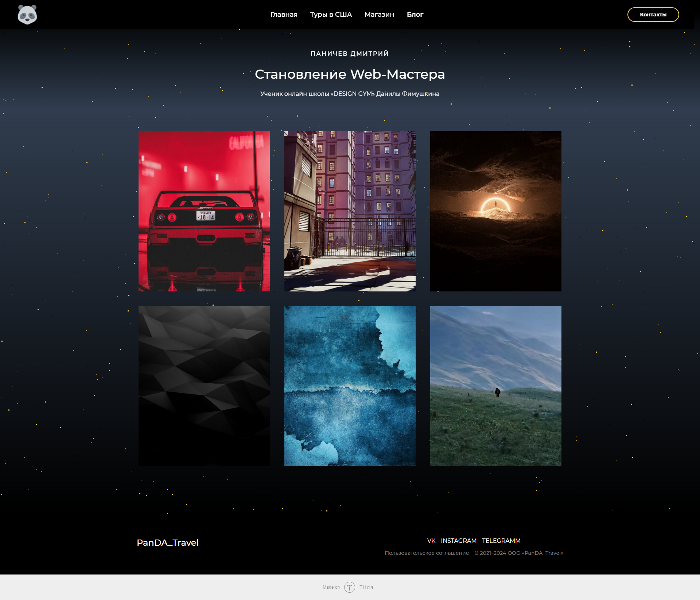
Task: Click the Ученик онлайн школы description text
Action: click(350, 94)
